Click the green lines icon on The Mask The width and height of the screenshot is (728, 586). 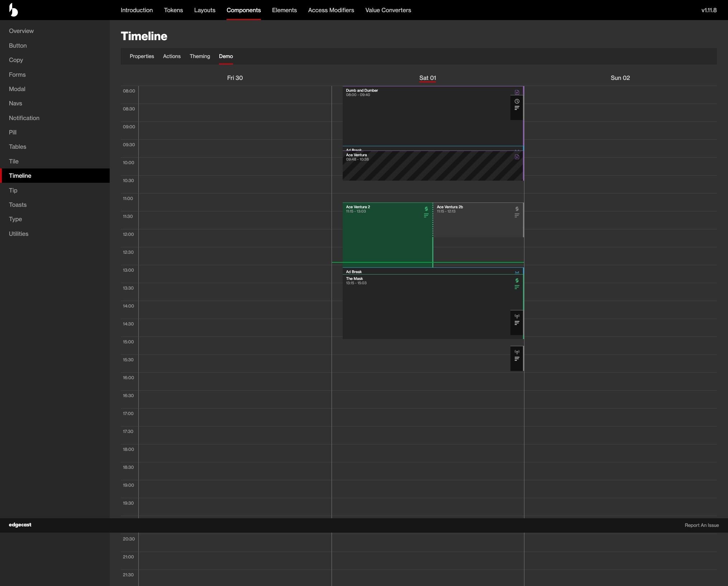click(x=517, y=287)
